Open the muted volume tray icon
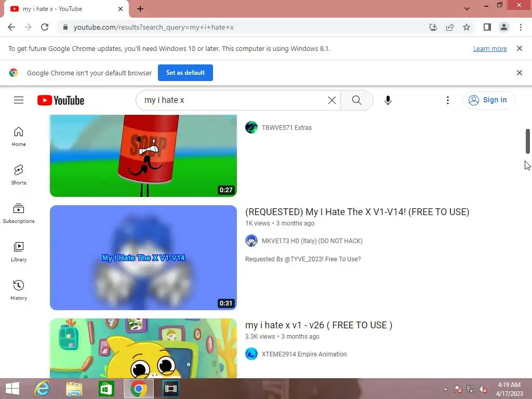 point(483,389)
